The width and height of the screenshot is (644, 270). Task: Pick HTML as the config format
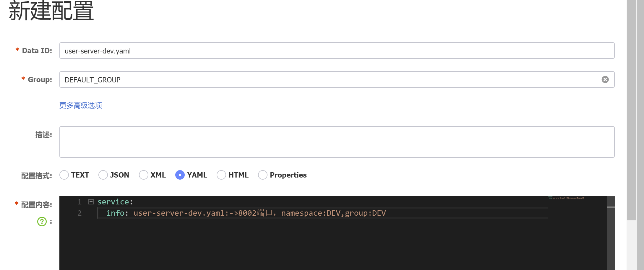(221, 175)
